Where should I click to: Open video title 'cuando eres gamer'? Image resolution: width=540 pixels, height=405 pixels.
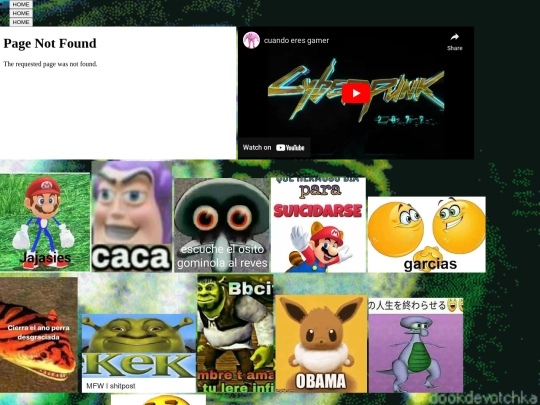coord(296,40)
